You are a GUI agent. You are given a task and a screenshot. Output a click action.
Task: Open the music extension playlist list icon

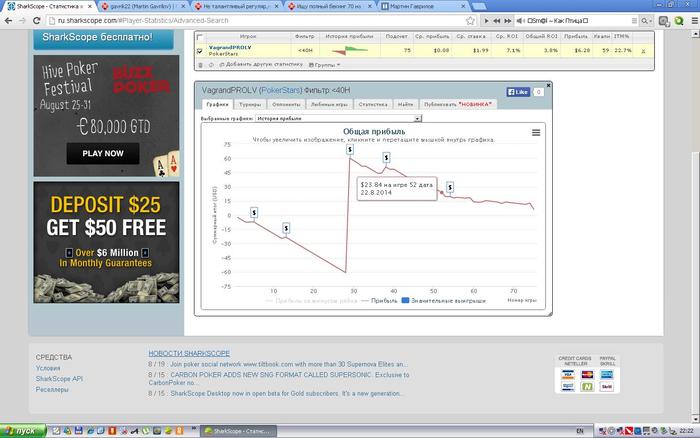pos(634,21)
